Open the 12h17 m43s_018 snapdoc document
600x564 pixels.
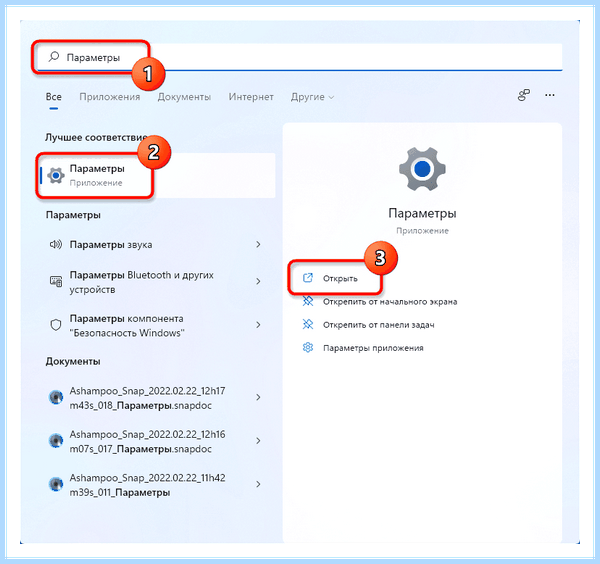tap(156, 398)
